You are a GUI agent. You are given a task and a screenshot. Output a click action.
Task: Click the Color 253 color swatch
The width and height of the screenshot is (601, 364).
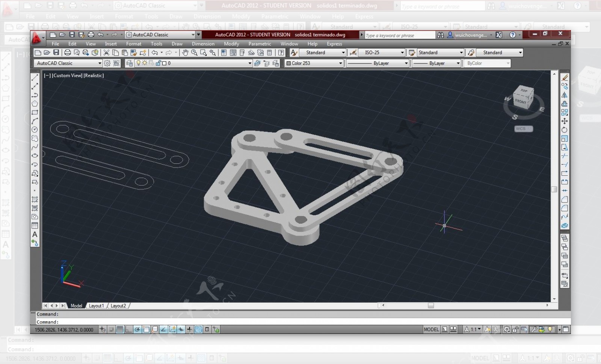288,63
